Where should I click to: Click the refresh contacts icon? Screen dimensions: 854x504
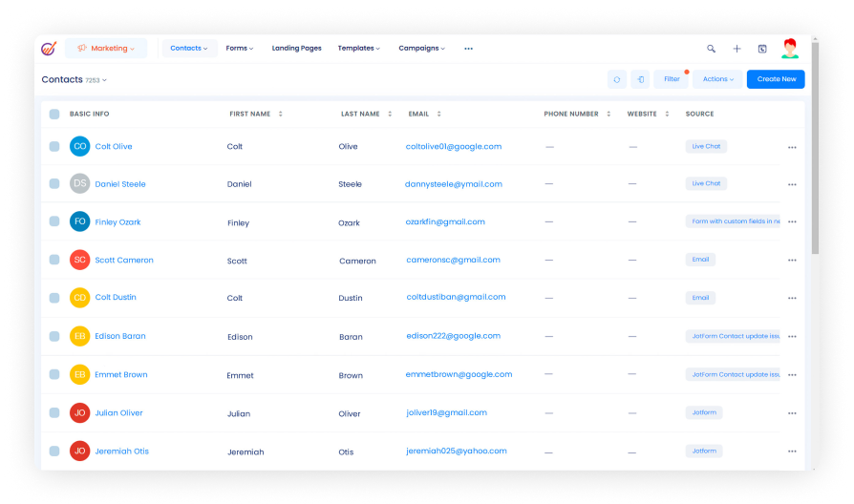pos(617,79)
